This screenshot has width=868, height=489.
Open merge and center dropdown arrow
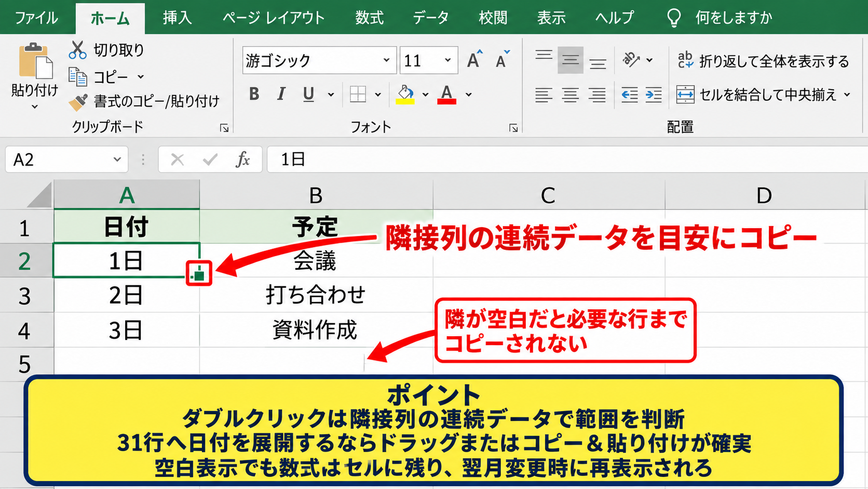coord(847,95)
